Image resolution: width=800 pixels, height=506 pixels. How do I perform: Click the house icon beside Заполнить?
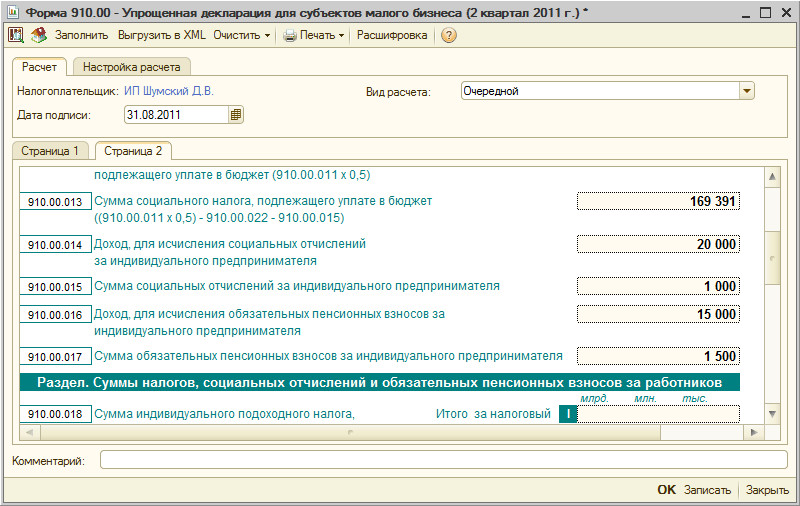(39, 35)
